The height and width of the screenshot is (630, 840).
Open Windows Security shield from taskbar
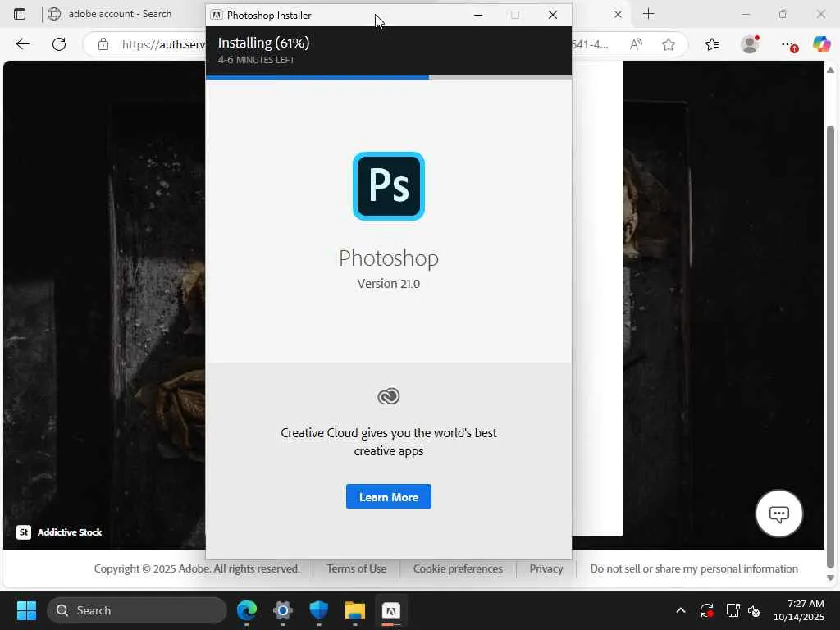319,610
